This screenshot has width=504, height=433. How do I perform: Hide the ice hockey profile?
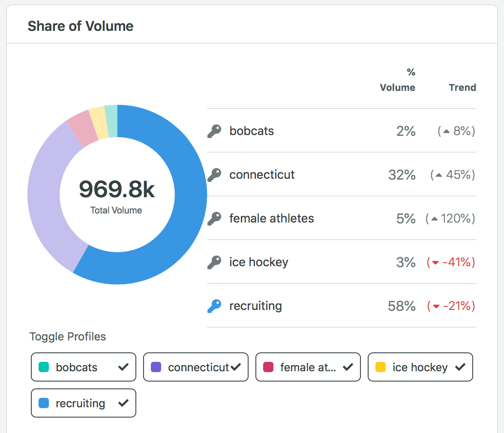pyautogui.click(x=420, y=367)
